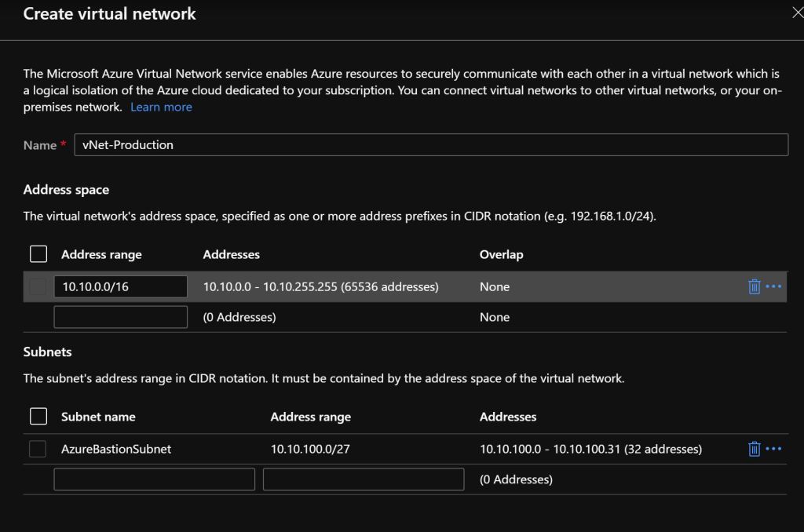Screen dimensions: 804x532
Task: Check the 10.10.0.0/16 row checkbox
Action: pos(38,286)
